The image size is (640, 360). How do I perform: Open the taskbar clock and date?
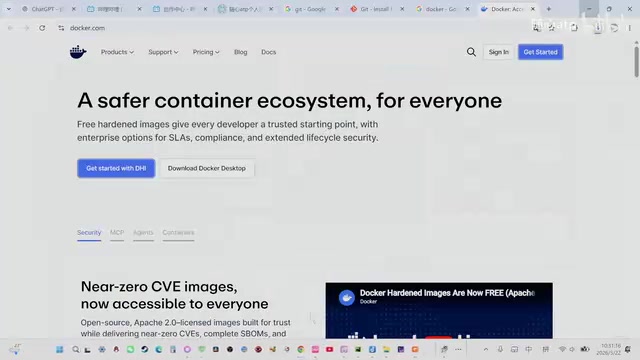coord(610,349)
